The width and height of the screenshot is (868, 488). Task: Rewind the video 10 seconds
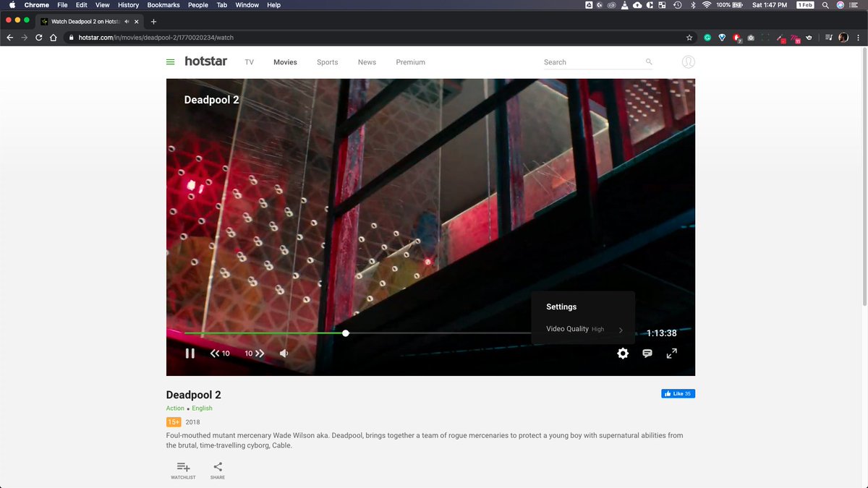click(220, 354)
